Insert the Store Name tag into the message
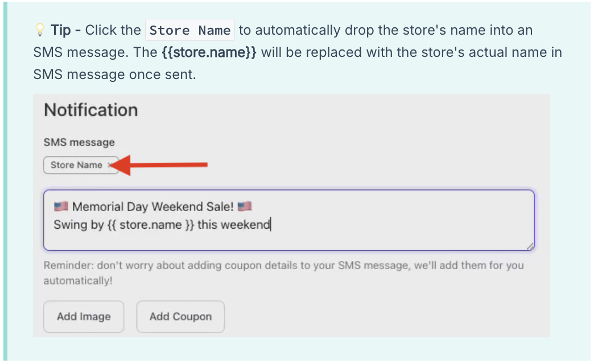Image resolution: width=594 pixels, height=364 pixels. pyautogui.click(x=76, y=165)
